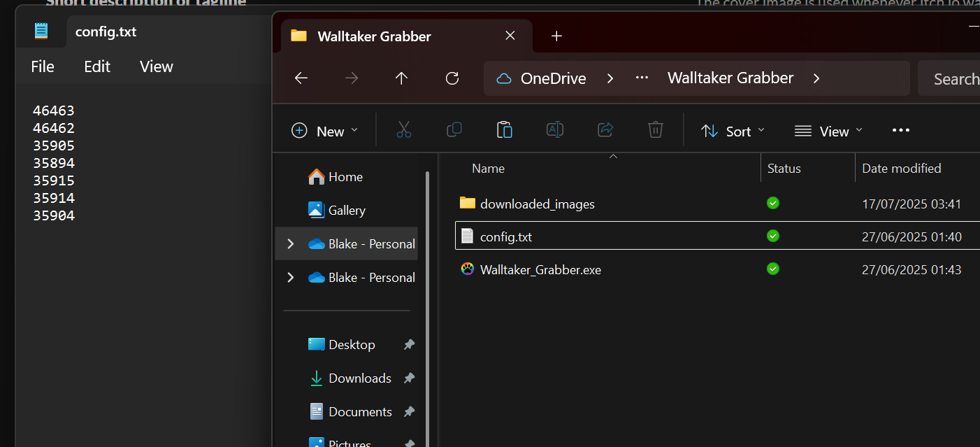Click the line 35905 in Notepad
Screen dimensions: 980x447
[54, 146]
